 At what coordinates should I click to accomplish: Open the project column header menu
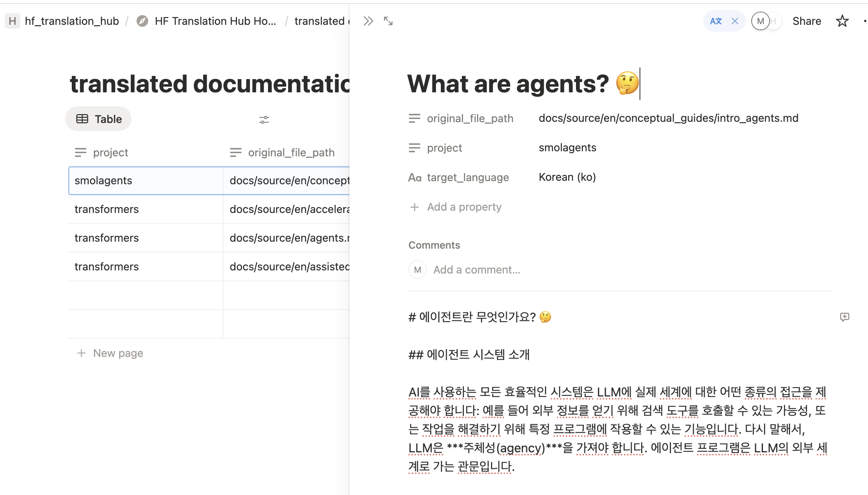[110, 152]
